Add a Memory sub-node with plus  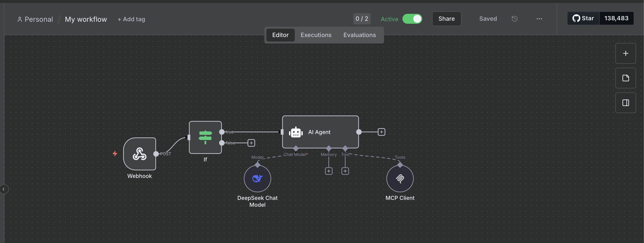[328, 171]
